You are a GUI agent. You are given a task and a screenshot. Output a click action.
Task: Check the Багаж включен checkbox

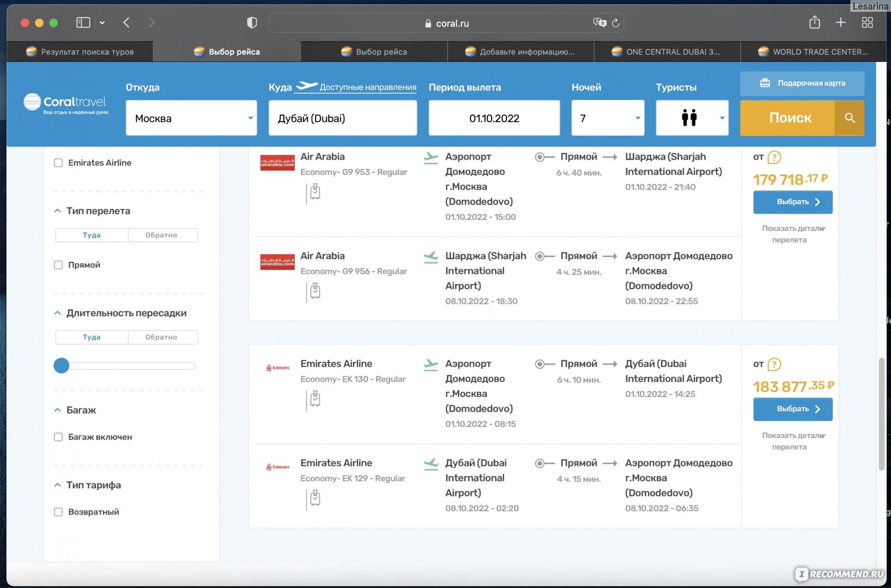pos(58,437)
